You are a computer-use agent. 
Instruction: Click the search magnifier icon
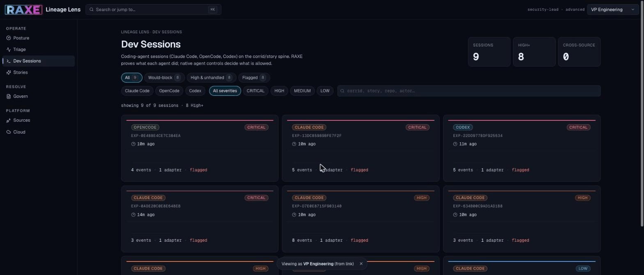92,9
